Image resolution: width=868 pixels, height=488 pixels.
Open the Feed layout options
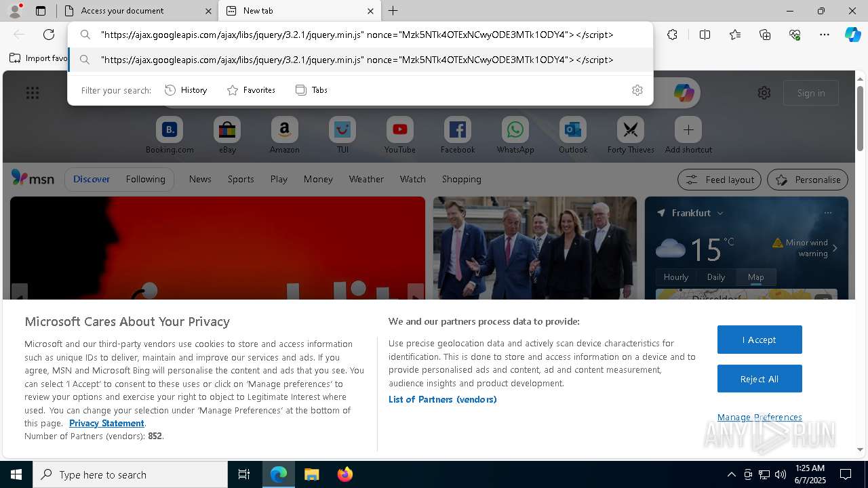pyautogui.click(x=719, y=180)
